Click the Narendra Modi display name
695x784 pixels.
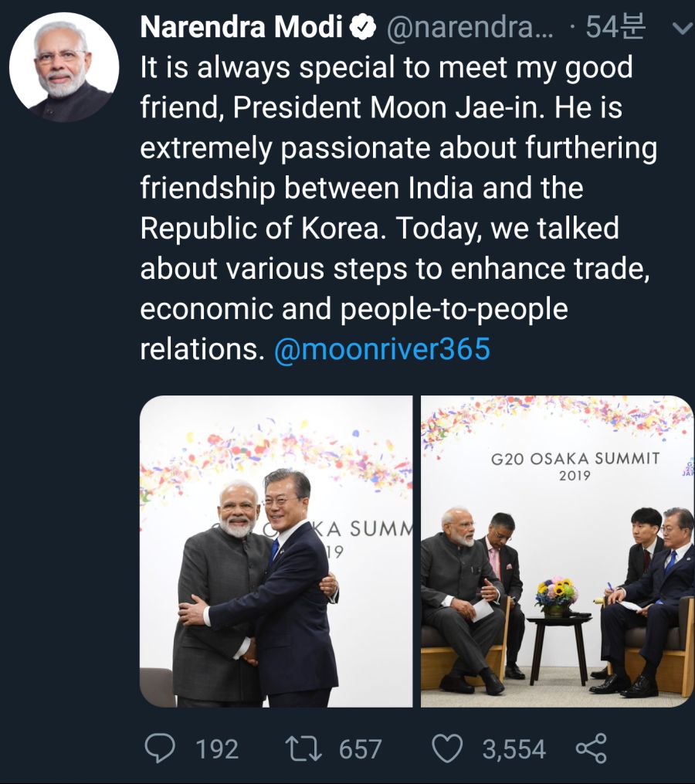pyautogui.click(x=241, y=28)
